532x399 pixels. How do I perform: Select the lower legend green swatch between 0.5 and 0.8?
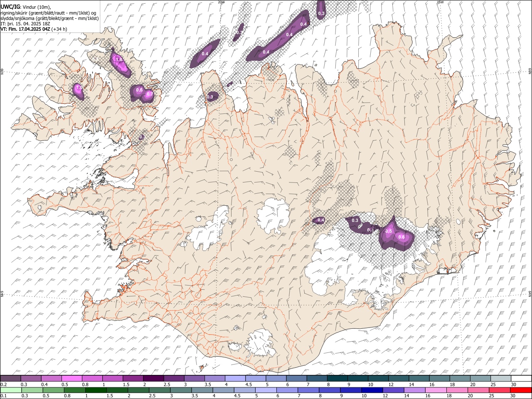click(x=53, y=390)
